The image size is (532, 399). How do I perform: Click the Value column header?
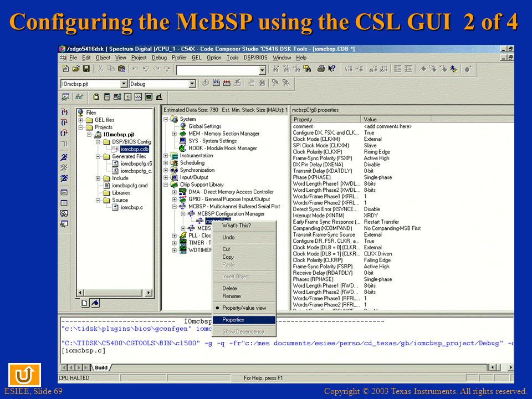(x=396, y=120)
